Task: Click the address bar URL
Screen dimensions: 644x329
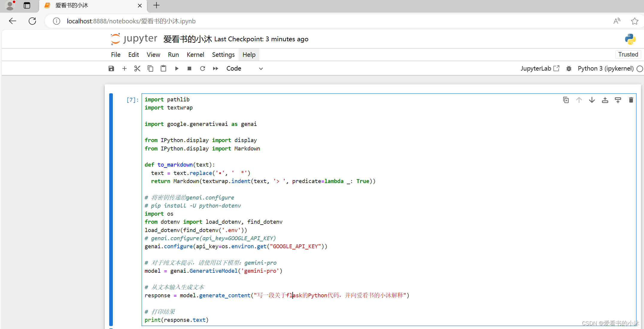Action: (131, 21)
